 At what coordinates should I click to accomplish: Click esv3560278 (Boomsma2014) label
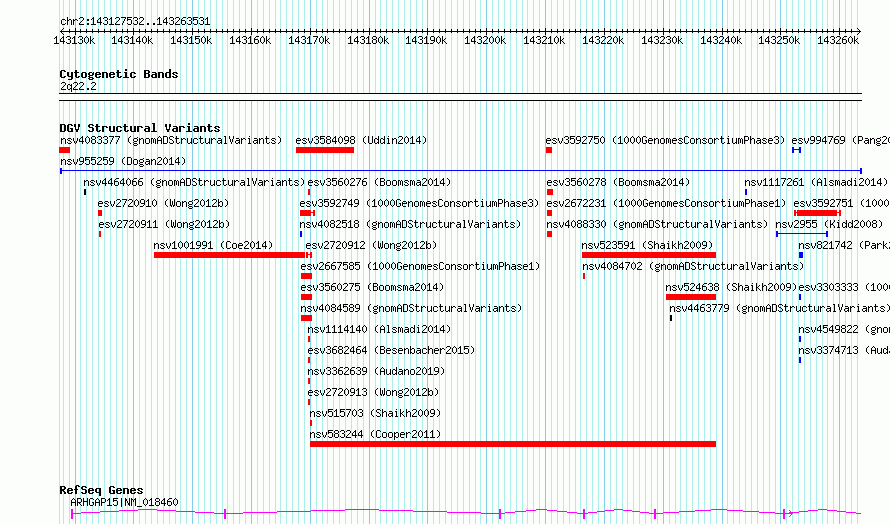pos(618,182)
